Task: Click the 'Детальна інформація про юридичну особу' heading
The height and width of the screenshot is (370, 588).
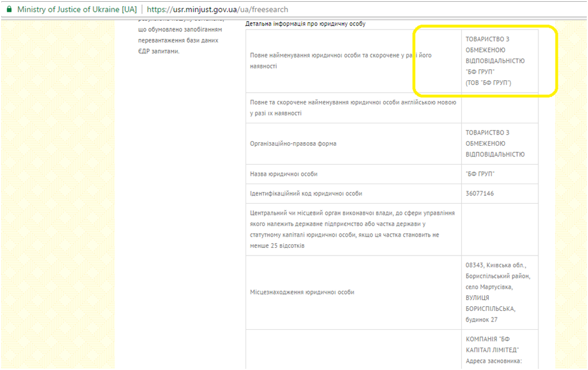Action: [305, 24]
